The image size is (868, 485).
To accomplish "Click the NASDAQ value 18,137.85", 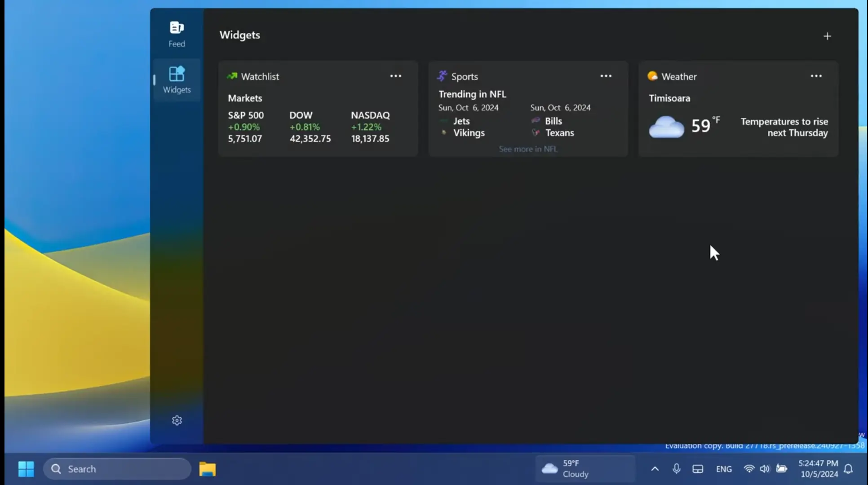I will (370, 139).
